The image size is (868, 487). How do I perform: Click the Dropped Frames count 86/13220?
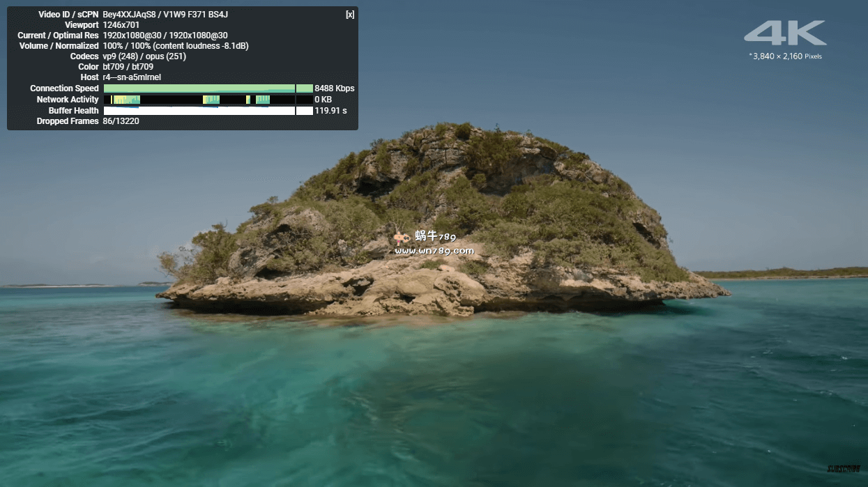click(120, 121)
